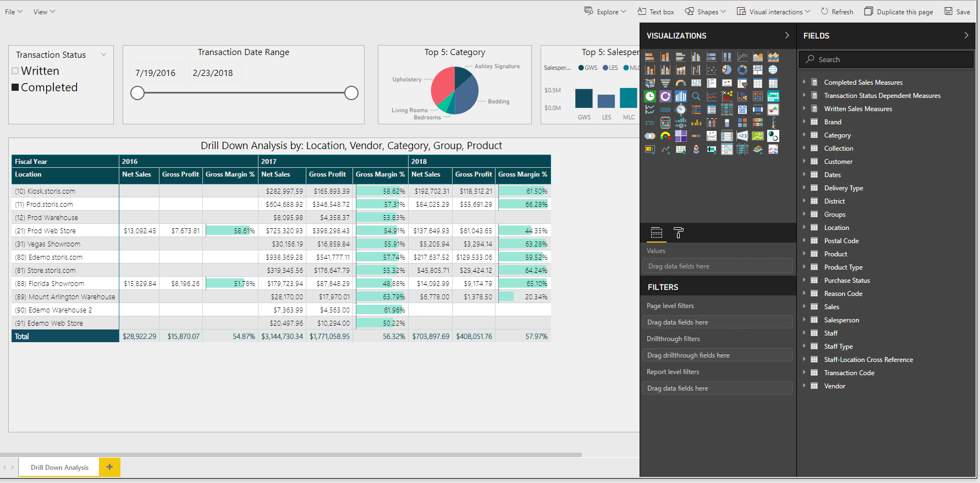Click the Fields search box
Viewport: 980px width, 483px height.
pos(886,59)
